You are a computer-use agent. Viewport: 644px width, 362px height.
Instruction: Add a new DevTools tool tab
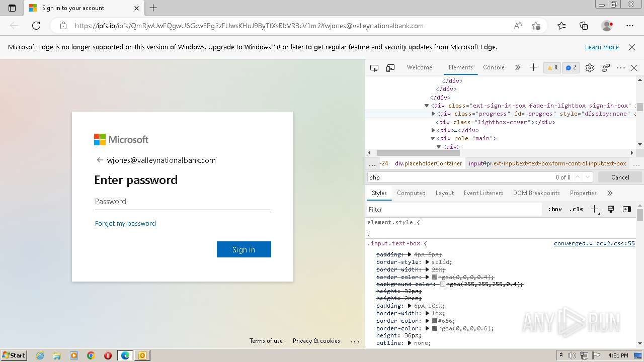pos(533,67)
